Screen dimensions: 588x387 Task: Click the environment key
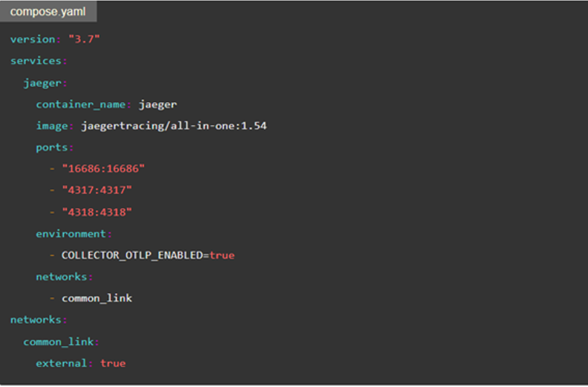coord(71,234)
